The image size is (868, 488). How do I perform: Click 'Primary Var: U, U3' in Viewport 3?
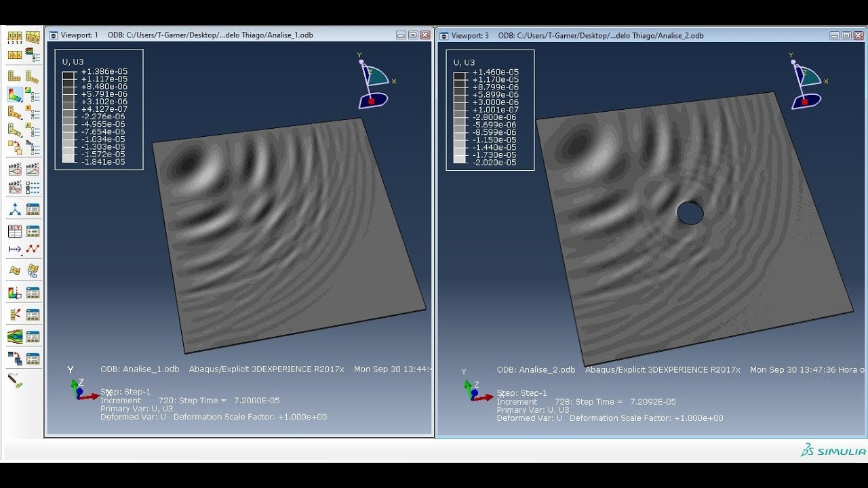pos(532,410)
